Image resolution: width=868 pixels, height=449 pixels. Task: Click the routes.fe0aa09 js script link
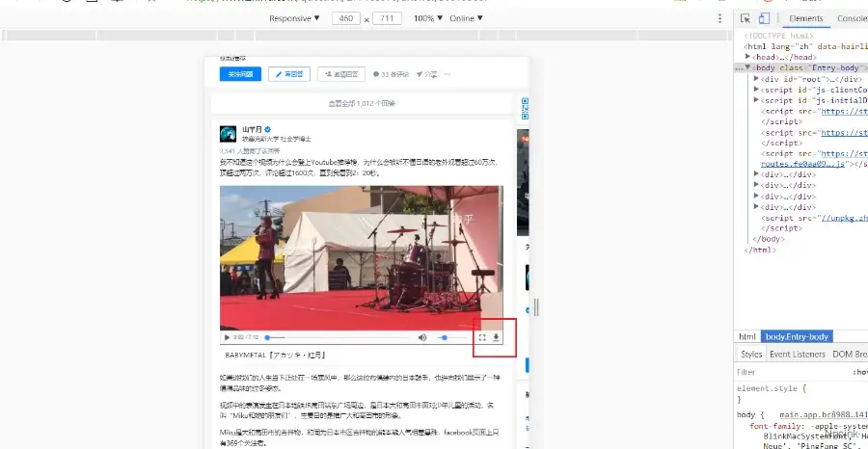(802, 164)
